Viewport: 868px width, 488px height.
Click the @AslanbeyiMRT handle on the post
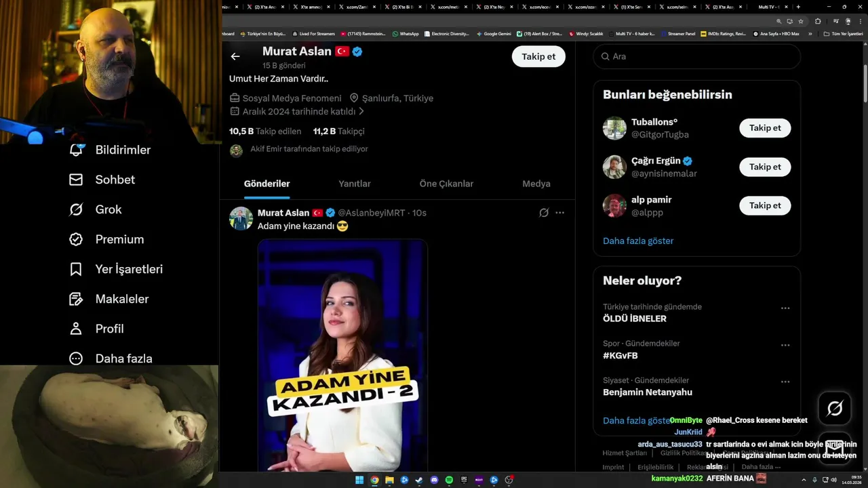tap(372, 213)
